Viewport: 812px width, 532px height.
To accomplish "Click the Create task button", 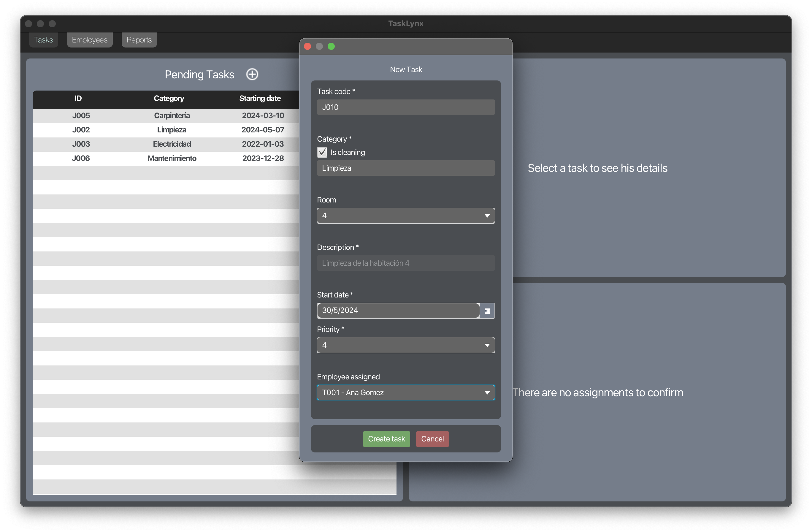I will point(386,439).
